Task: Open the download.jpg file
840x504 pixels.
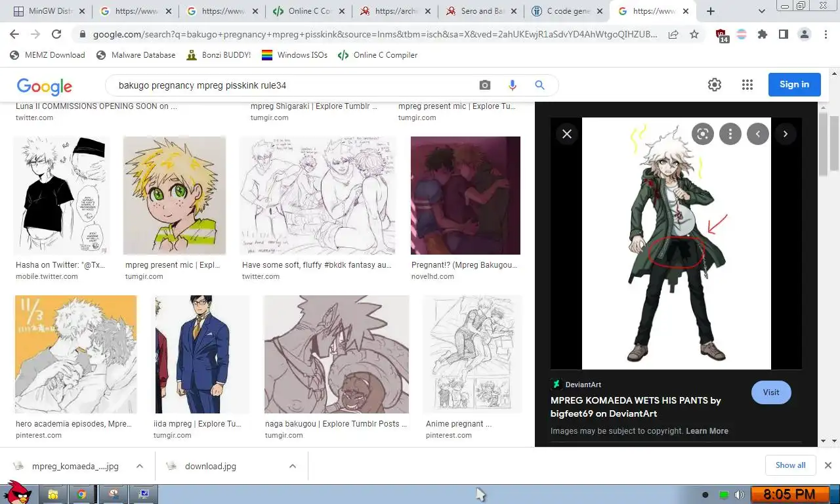Action: tap(211, 466)
